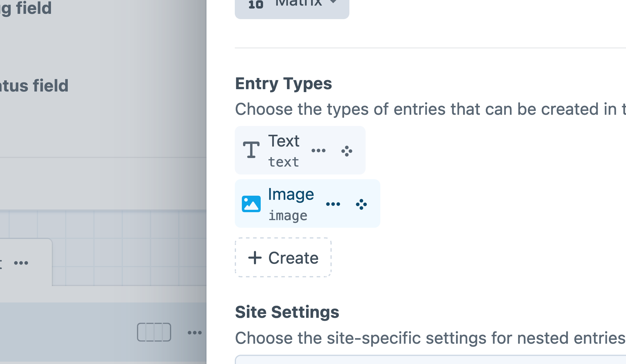Click the column width icon in left panel
The height and width of the screenshot is (364, 626).
[154, 332]
